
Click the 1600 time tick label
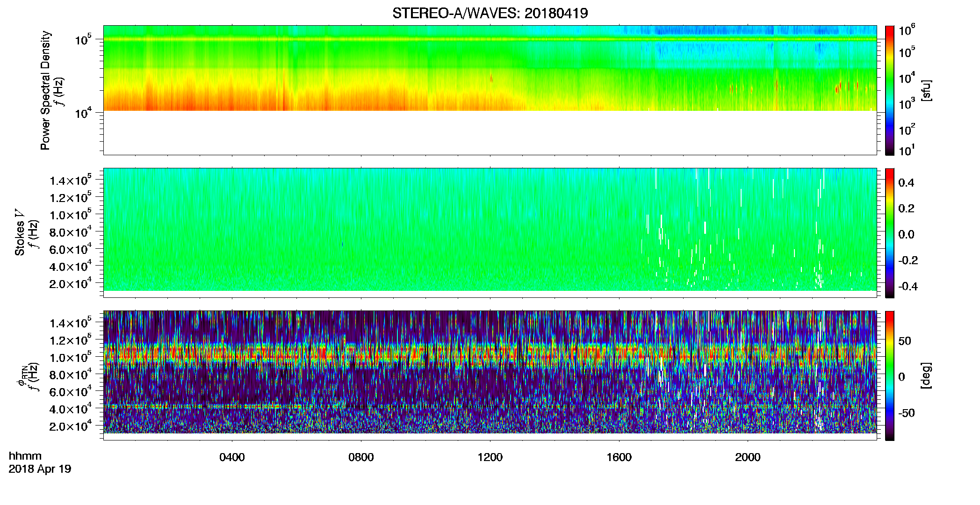point(619,457)
